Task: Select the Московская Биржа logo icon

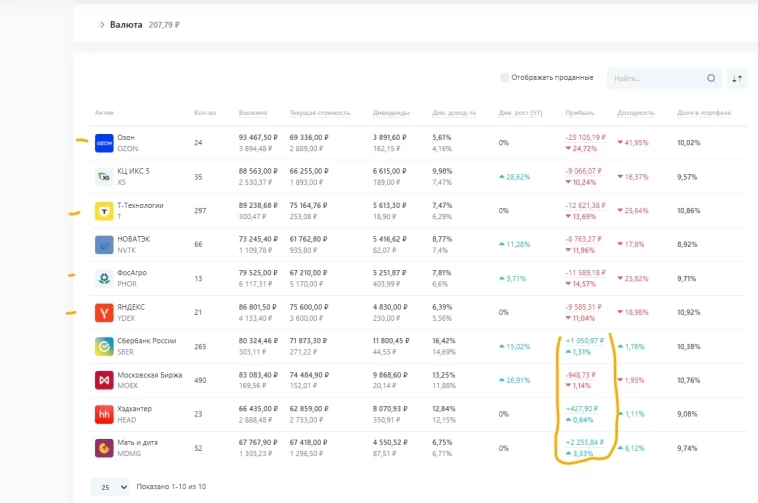Action: 104,380
